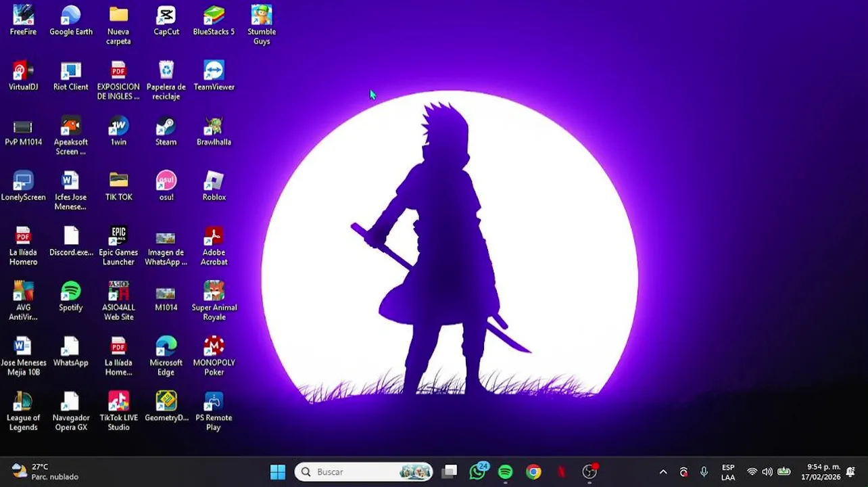Open Task View on the taskbar

pyautogui.click(x=450, y=472)
